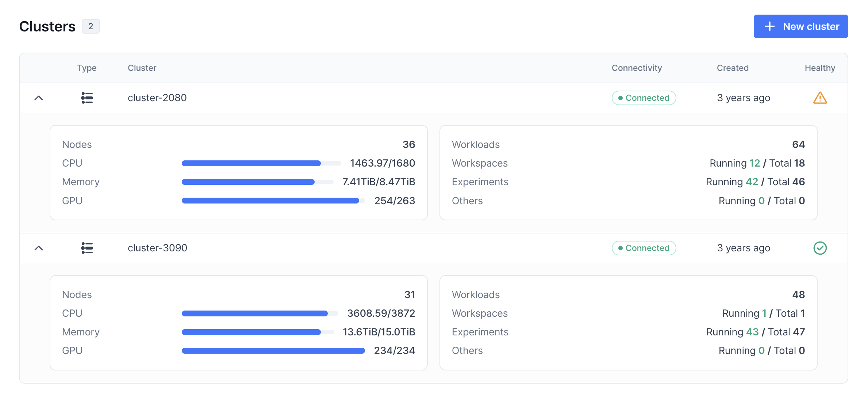Click the type list icon for cluster-3090
868x407 pixels.
tap(87, 248)
